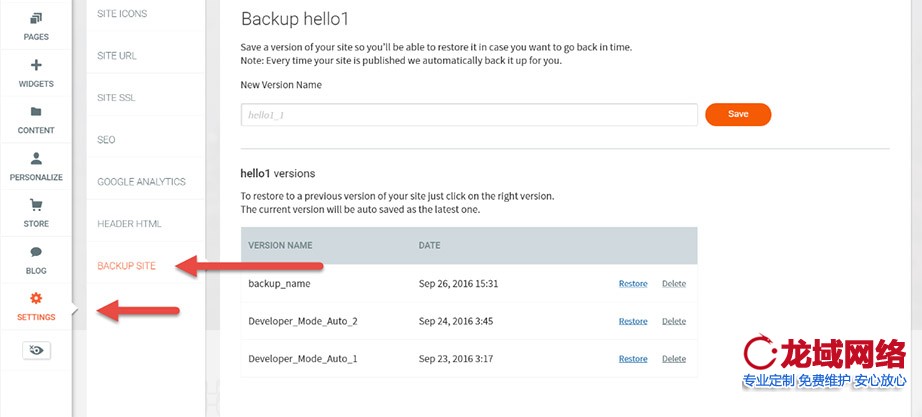
Task: Restore the backup_name version
Action: click(x=633, y=284)
